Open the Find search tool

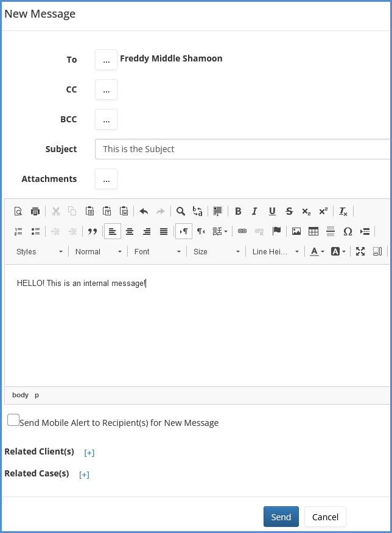[181, 211]
